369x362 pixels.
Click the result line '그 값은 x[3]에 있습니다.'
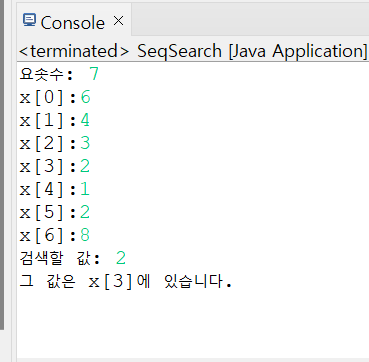point(126,282)
